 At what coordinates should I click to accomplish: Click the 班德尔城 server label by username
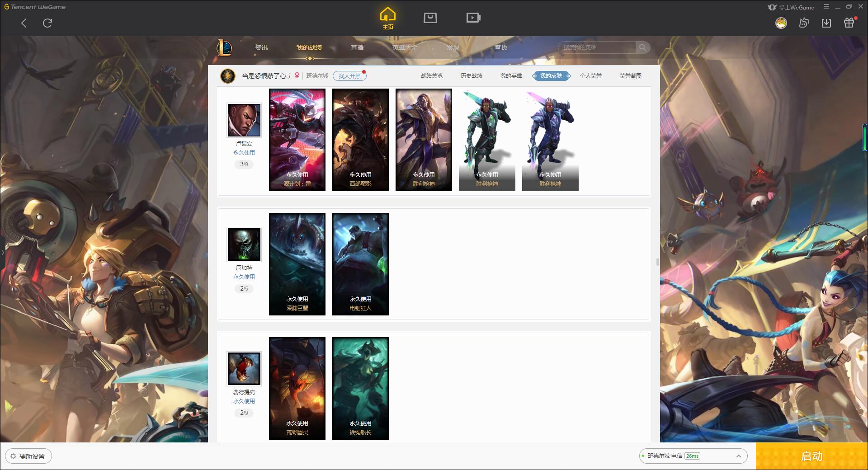(x=317, y=76)
